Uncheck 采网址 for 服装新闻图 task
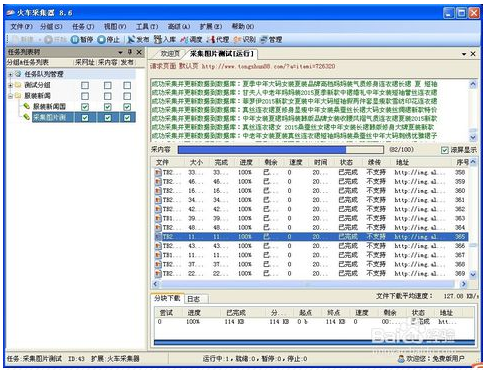This screenshot has height=370, width=485. (x=85, y=107)
